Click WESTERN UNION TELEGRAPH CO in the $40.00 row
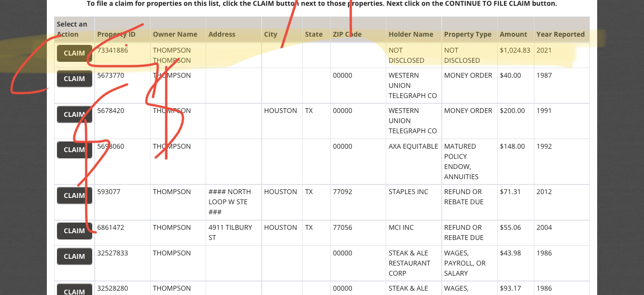644x295 pixels. click(x=413, y=85)
